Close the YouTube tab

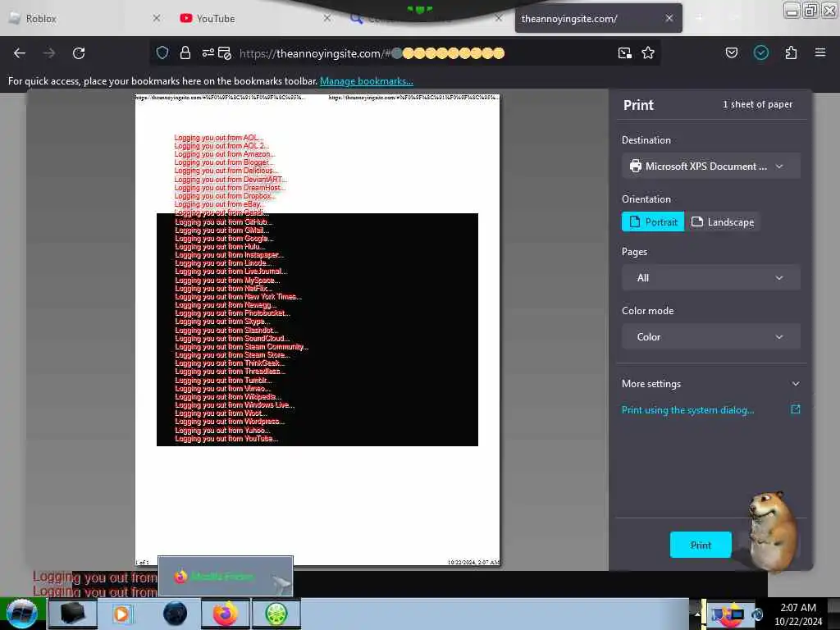327,18
